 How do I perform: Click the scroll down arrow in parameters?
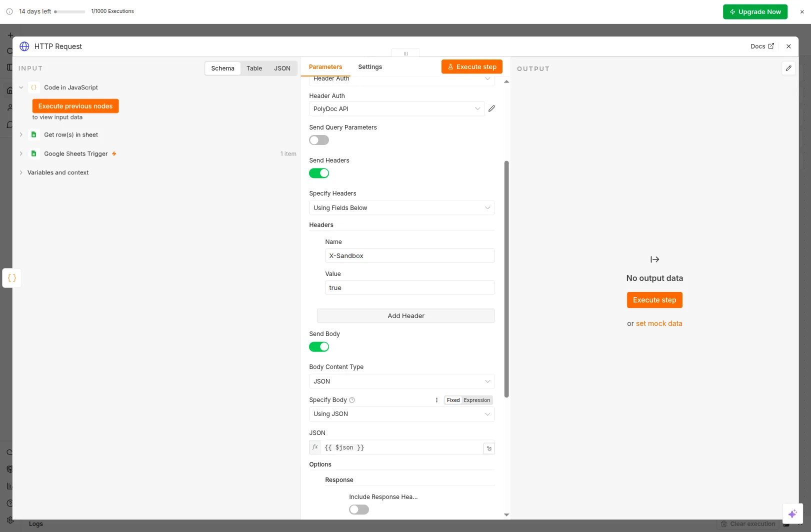click(x=506, y=514)
